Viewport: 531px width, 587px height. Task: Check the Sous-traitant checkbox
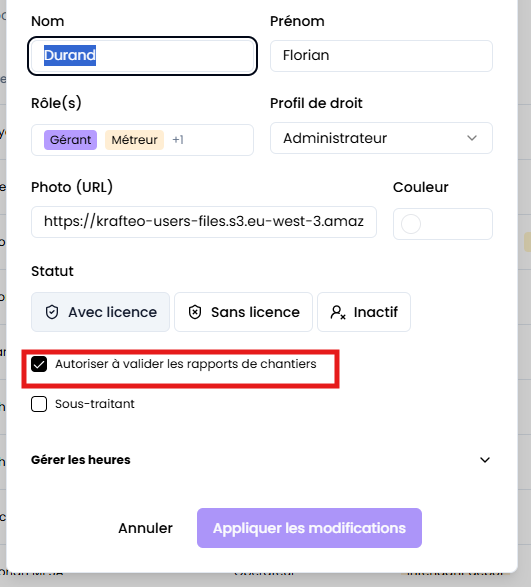pos(39,404)
